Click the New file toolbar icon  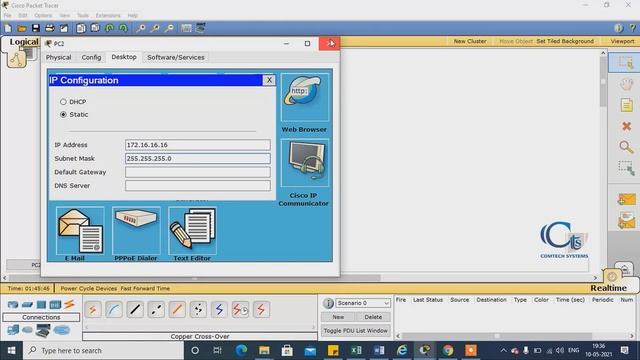click(x=8, y=28)
